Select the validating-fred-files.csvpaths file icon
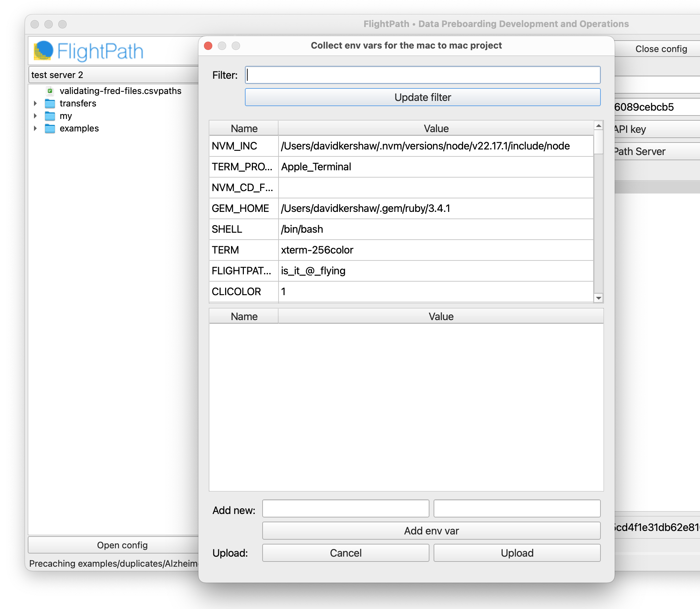 coord(50,91)
